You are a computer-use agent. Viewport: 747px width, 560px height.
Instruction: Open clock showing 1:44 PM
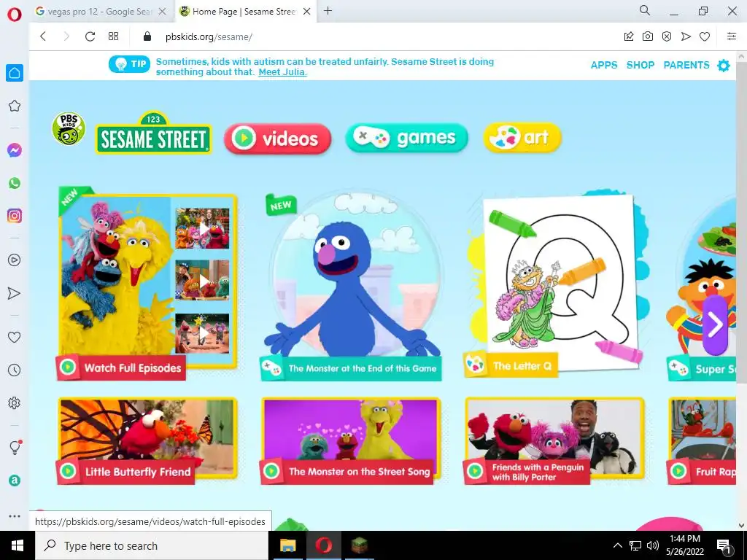click(685, 545)
